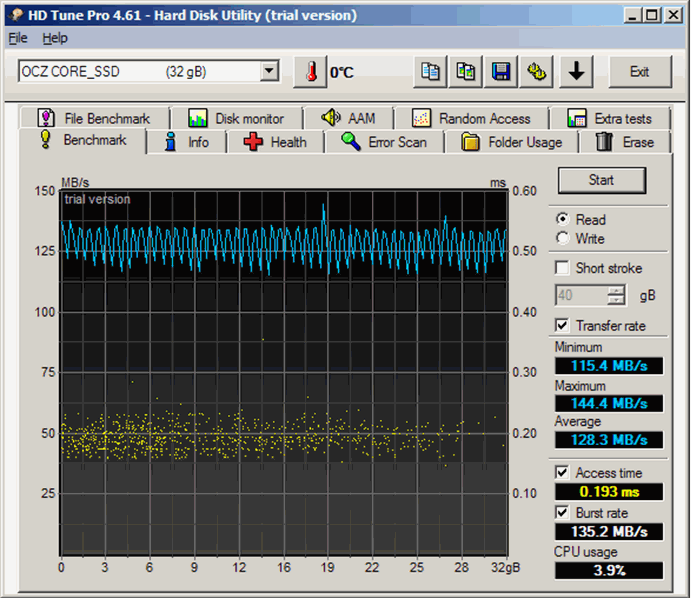Click the Info tab 'i' icon
The width and height of the screenshot is (691, 598).
pos(171,142)
